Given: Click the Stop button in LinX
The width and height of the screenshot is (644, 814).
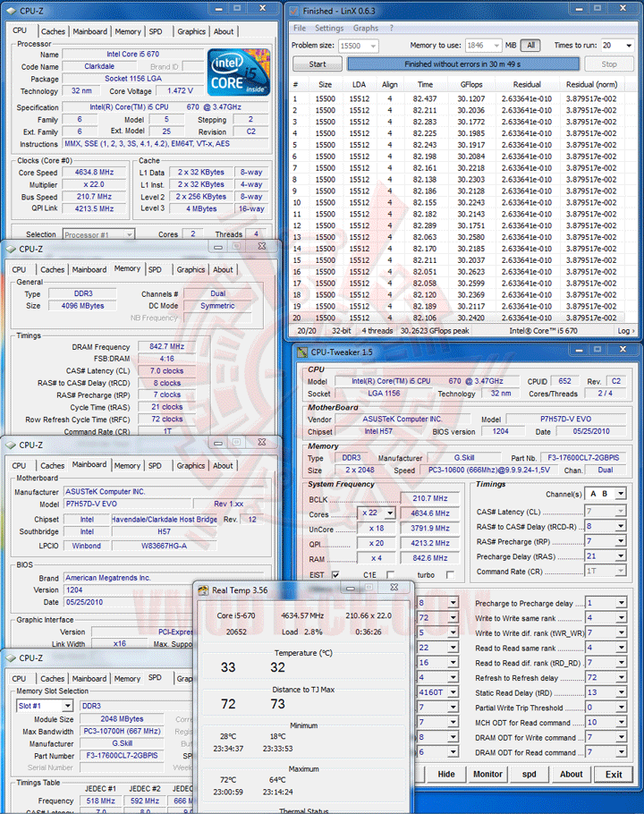Looking at the screenshot, I should [609, 64].
